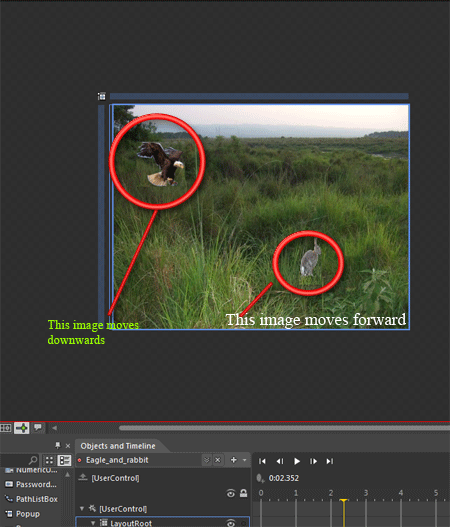Select the PathListBox control in assets list
This screenshot has height=527, width=450.
pyautogui.click(x=31, y=499)
